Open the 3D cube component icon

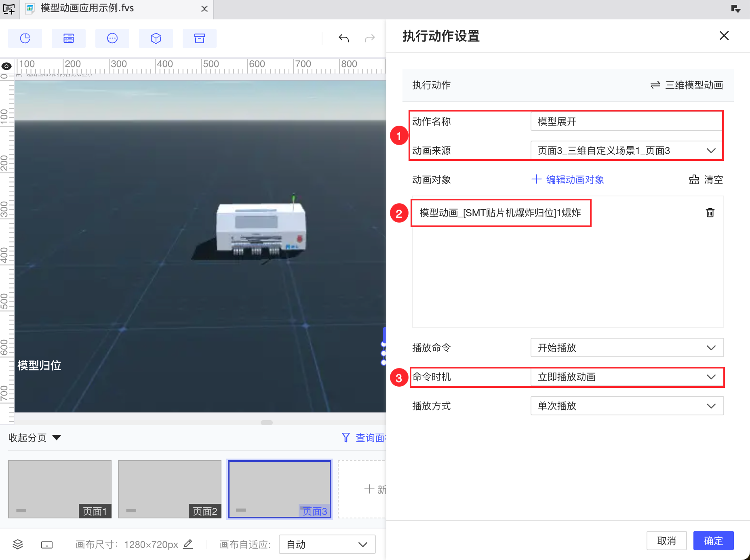(156, 38)
